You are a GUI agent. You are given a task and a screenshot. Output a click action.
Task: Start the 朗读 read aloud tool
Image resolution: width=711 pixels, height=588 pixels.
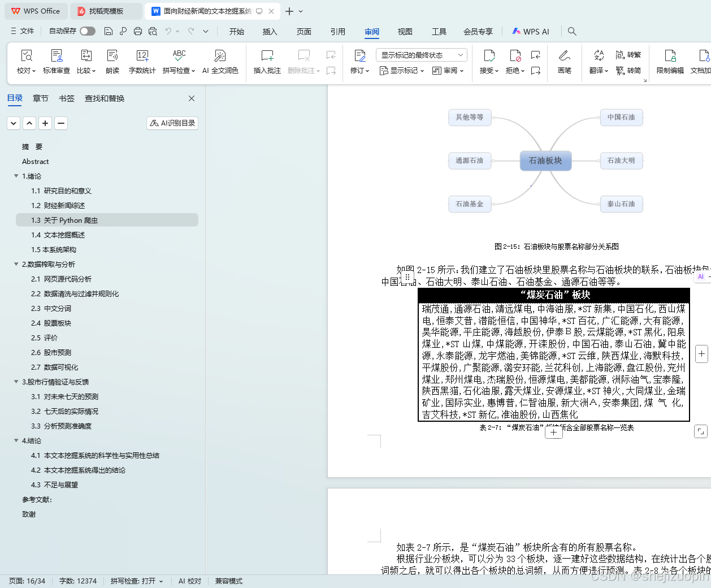coord(112,62)
